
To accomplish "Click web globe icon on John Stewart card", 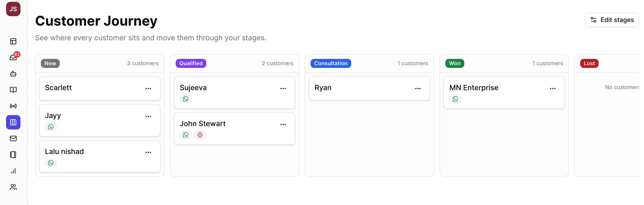I will (x=200, y=135).
